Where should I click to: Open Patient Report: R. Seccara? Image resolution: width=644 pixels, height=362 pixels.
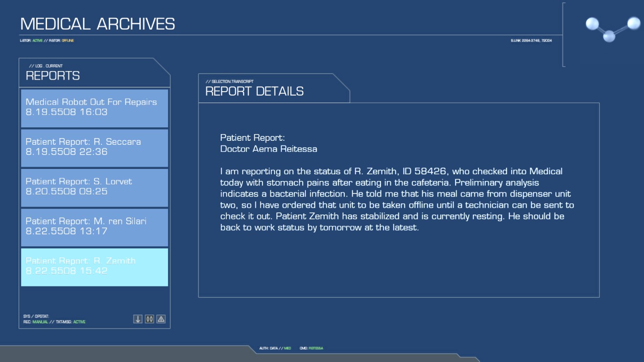[x=94, y=148]
